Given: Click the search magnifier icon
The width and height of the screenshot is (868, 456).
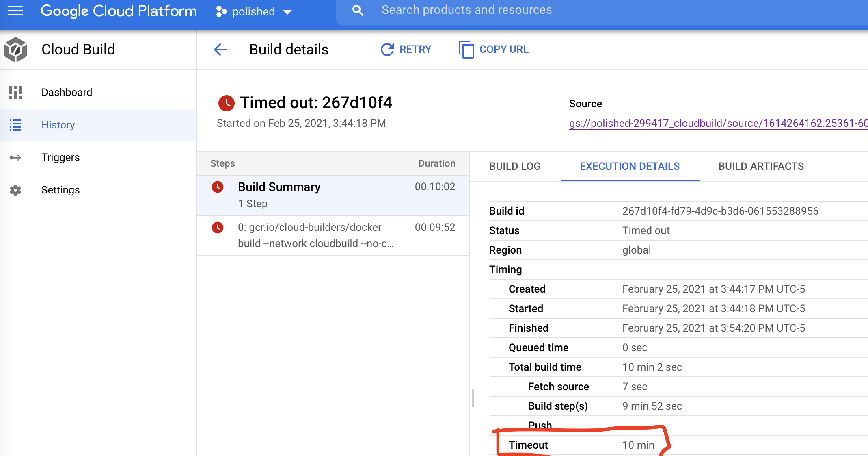Looking at the screenshot, I should (x=358, y=11).
